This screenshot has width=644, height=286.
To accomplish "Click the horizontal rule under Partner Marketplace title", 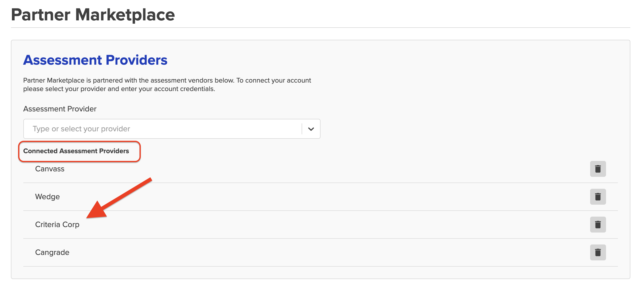I will pos(320,28).
